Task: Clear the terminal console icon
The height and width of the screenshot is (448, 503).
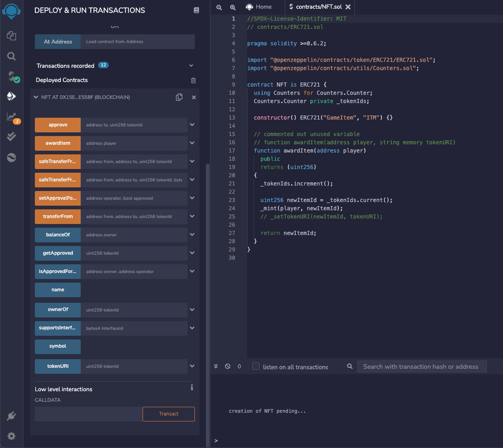Action: tap(227, 366)
